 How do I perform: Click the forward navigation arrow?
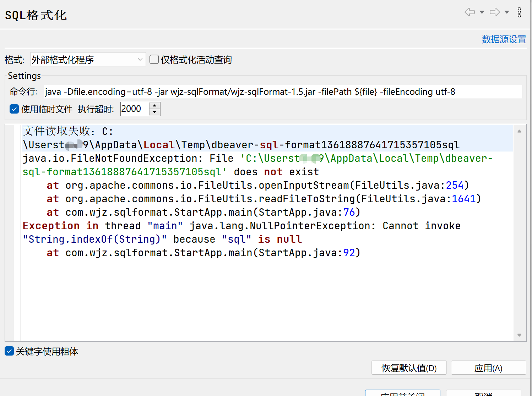pos(494,12)
